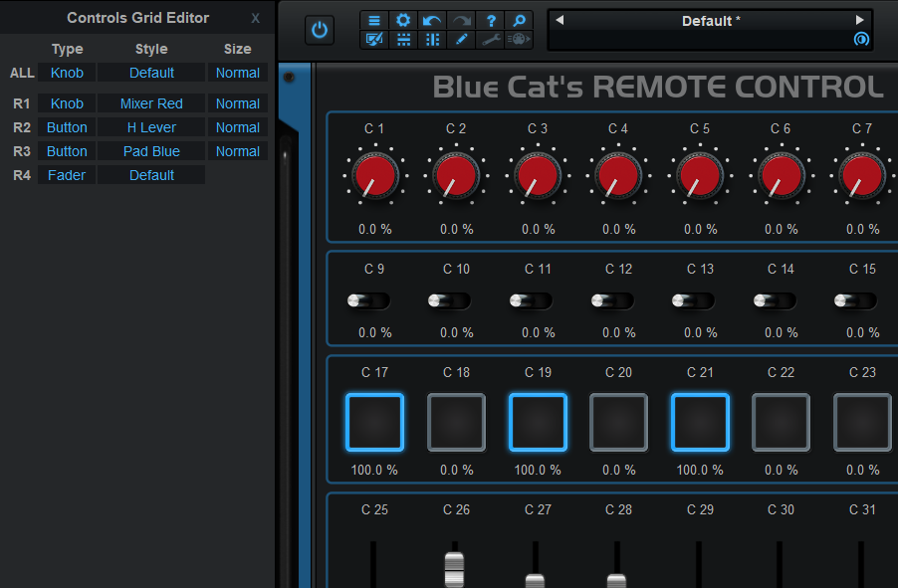Click the undo arrow icon
The image size is (898, 588).
[432, 21]
